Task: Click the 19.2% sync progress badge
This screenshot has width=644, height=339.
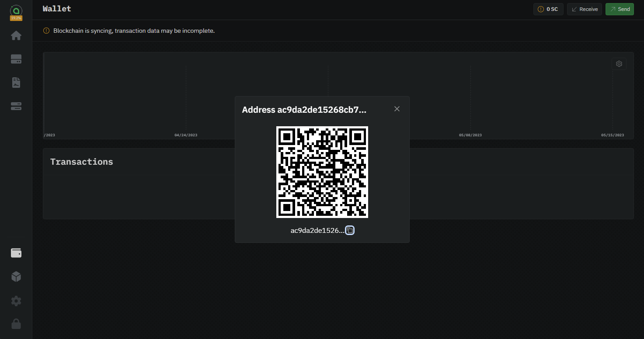Action: point(16,18)
